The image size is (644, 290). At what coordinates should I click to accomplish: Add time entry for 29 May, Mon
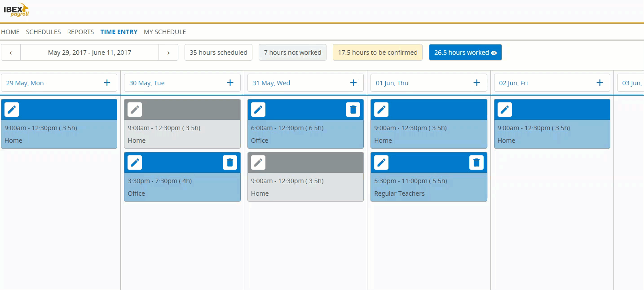click(107, 83)
